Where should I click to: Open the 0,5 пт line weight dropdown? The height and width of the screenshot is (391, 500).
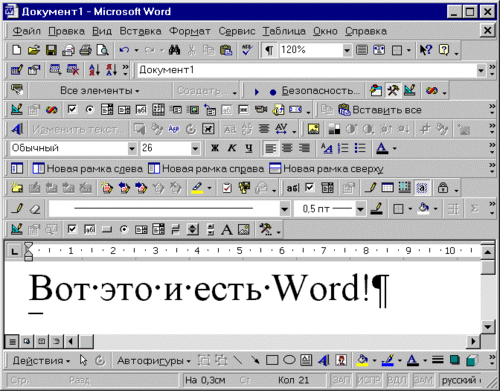[x=360, y=209]
